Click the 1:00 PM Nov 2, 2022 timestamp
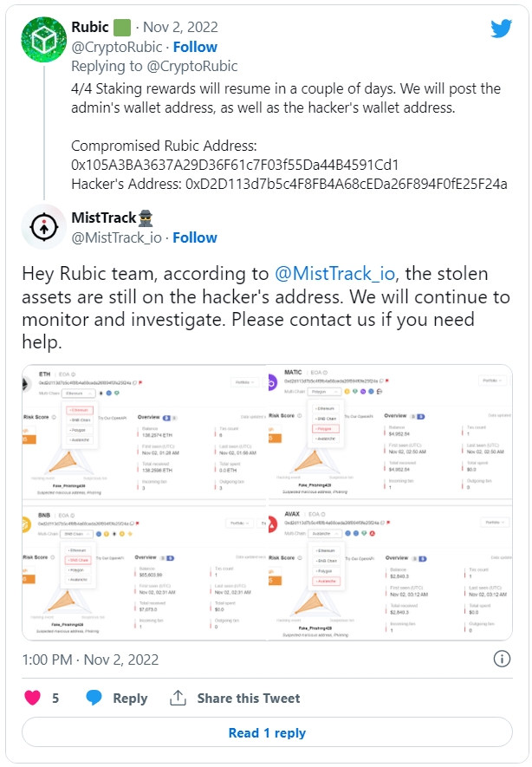The height and width of the screenshot is (767, 532). pos(90,660)
